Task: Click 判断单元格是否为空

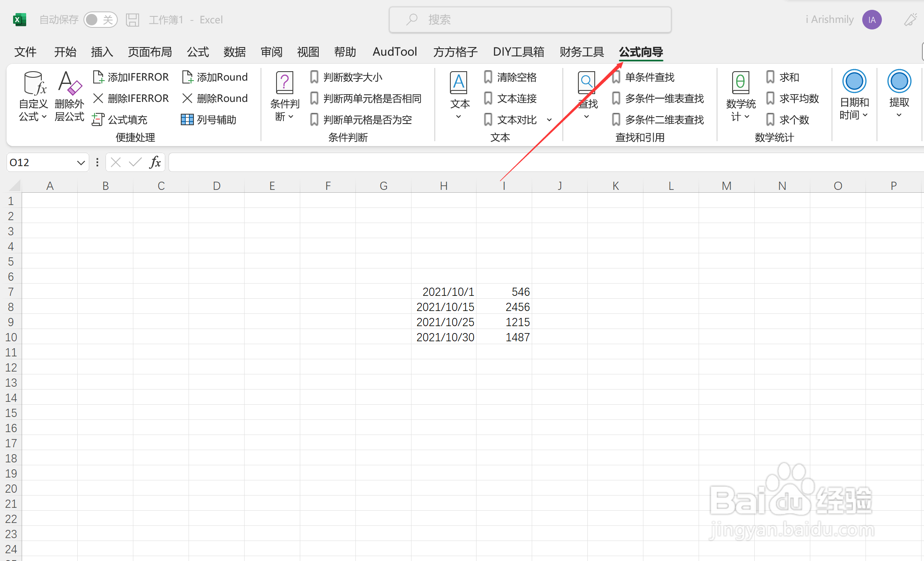Action: (x=361, y=119)
